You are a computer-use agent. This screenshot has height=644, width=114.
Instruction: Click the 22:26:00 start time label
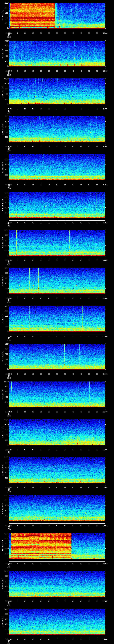(9, 487)
